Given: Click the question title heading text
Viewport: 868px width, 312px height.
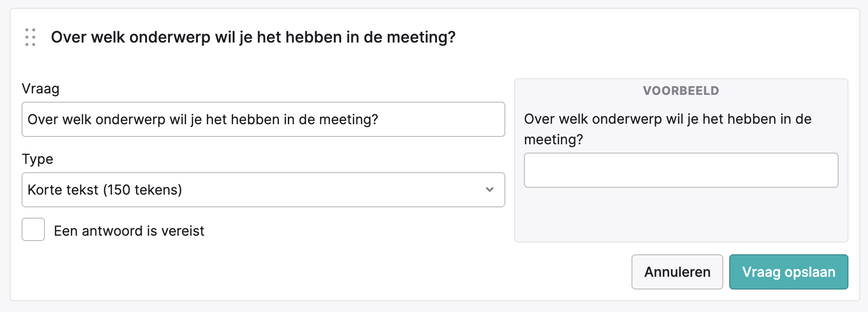Looking at the screenshot, I should click(x=253, y=37).
